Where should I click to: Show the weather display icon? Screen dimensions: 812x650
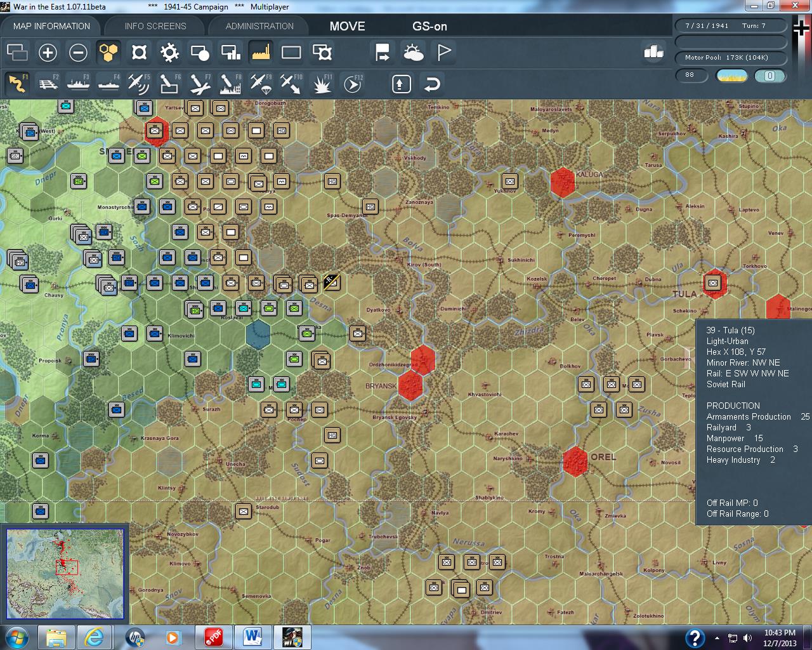click(413, 52)
